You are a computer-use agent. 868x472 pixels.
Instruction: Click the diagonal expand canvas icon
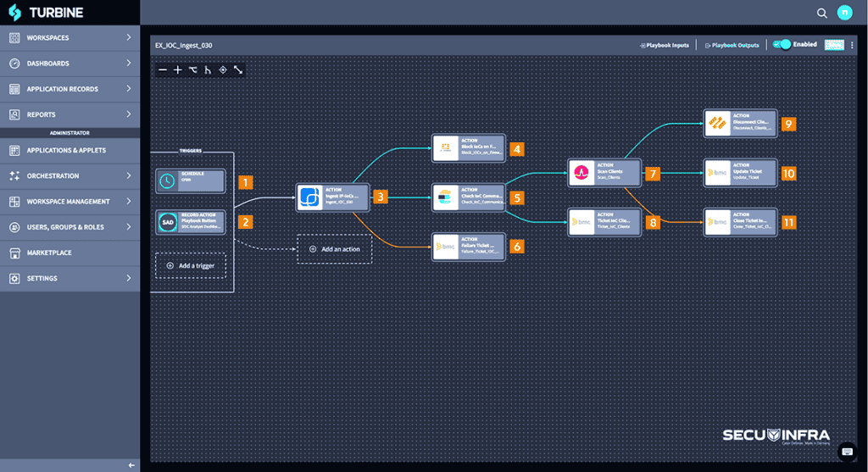click(x=238, y=69)
